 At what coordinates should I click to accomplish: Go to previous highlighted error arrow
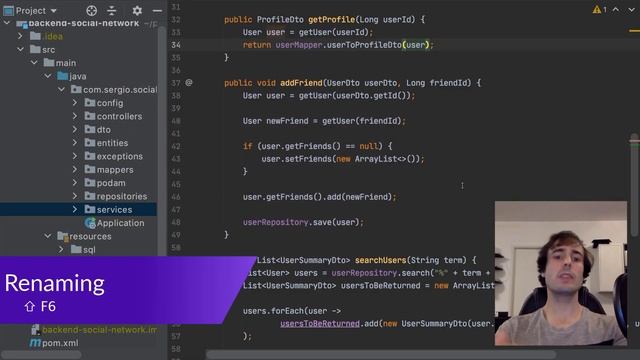(x=616, y=9)
